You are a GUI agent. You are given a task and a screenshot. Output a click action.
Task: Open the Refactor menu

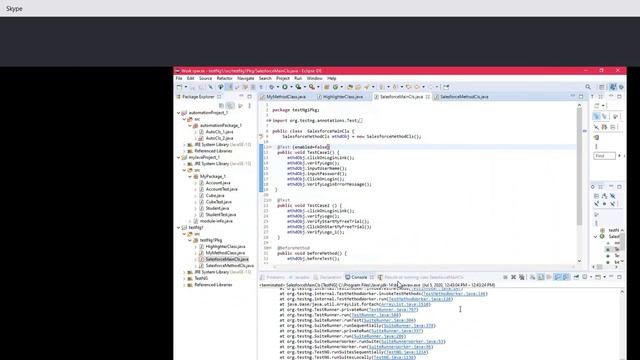tap(224, 78)
